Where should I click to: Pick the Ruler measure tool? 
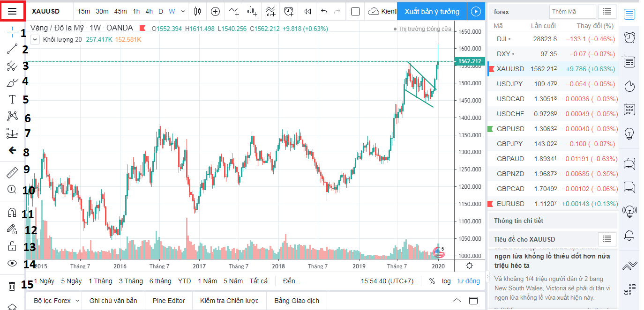[x=12, y=172]
